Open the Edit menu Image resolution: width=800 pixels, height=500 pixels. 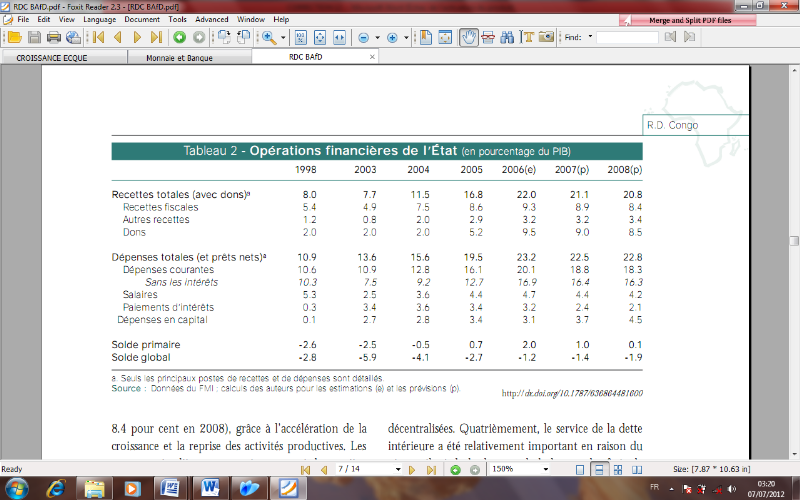pos(43,19)
